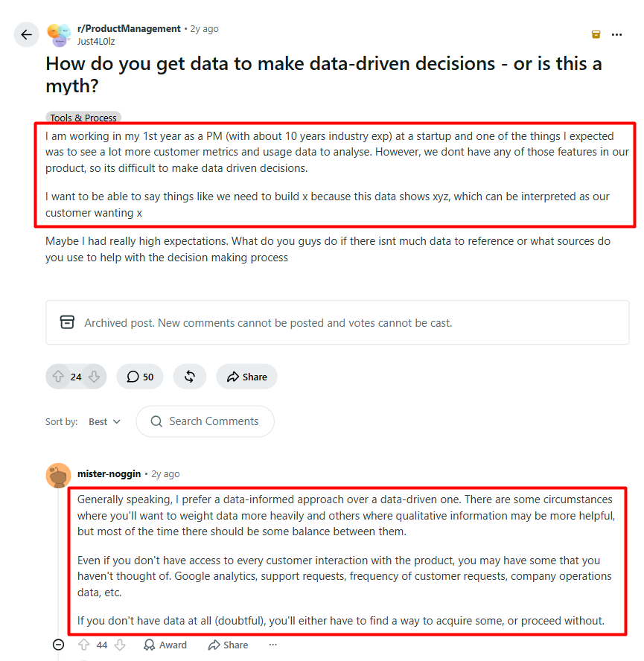Open the 50 comments button

pos(140,377)
